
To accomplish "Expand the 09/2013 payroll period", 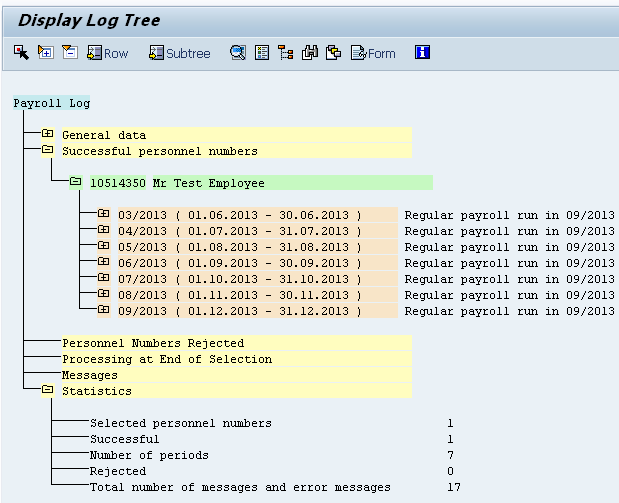I will [103, 311].
